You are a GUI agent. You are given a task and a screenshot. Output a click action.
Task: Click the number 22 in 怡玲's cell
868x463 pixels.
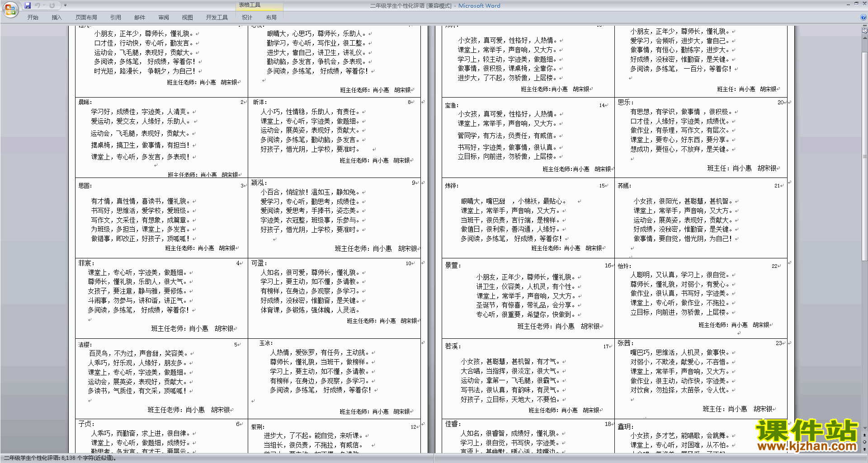click(x=775, y=266)
